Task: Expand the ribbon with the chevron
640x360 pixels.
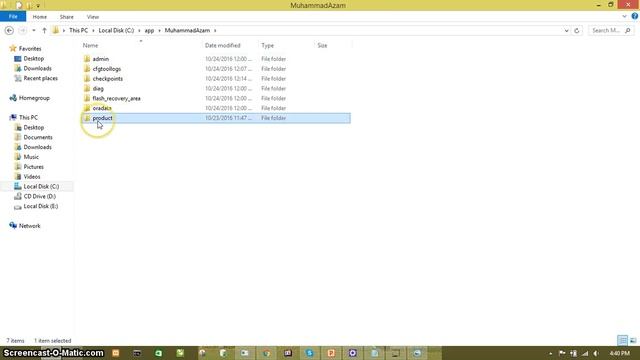Action: [x=624, y=17]
